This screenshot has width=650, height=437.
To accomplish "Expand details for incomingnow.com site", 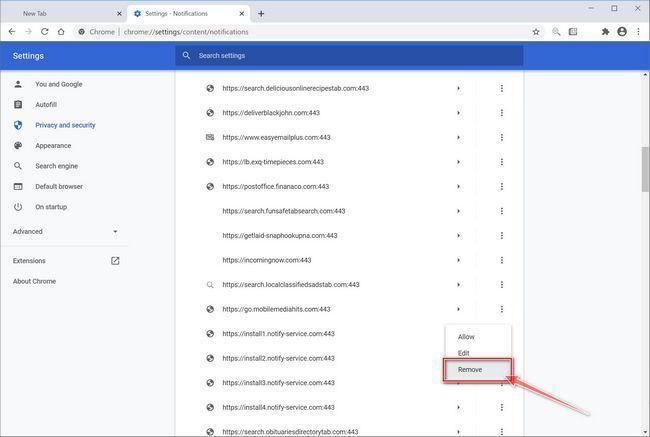I will coord(458,260).
